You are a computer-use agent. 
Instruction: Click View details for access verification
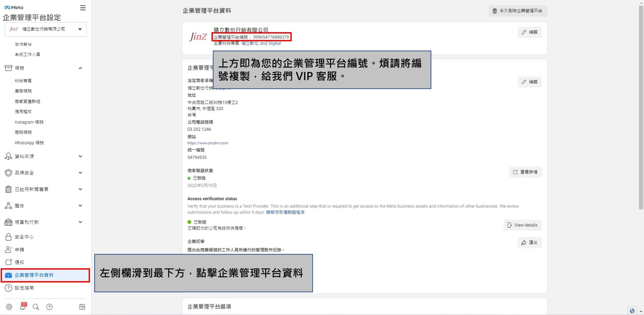click(x=523, y=225)
